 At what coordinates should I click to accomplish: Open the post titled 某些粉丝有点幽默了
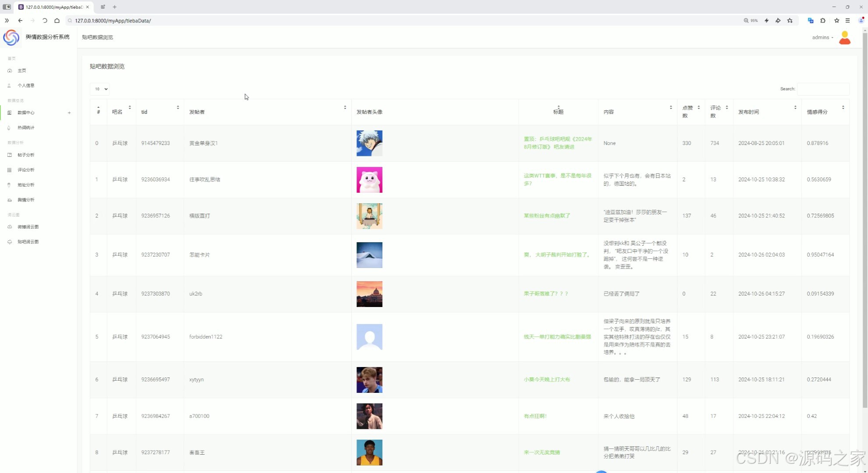point(547,216)
